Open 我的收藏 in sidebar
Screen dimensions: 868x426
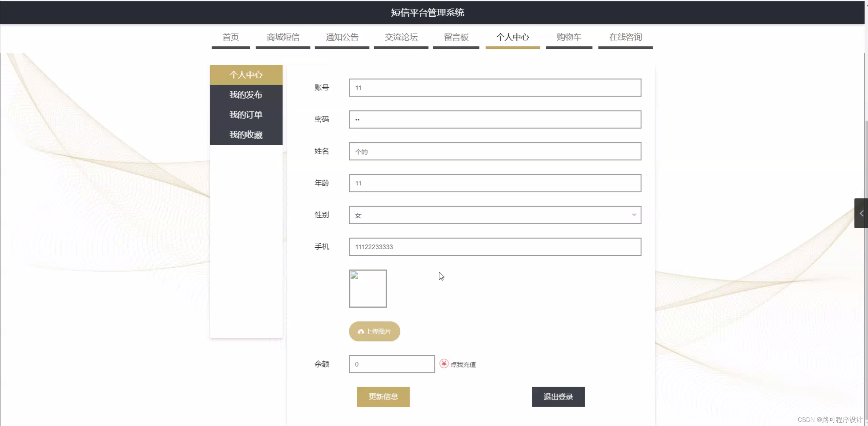pos(246,135)
